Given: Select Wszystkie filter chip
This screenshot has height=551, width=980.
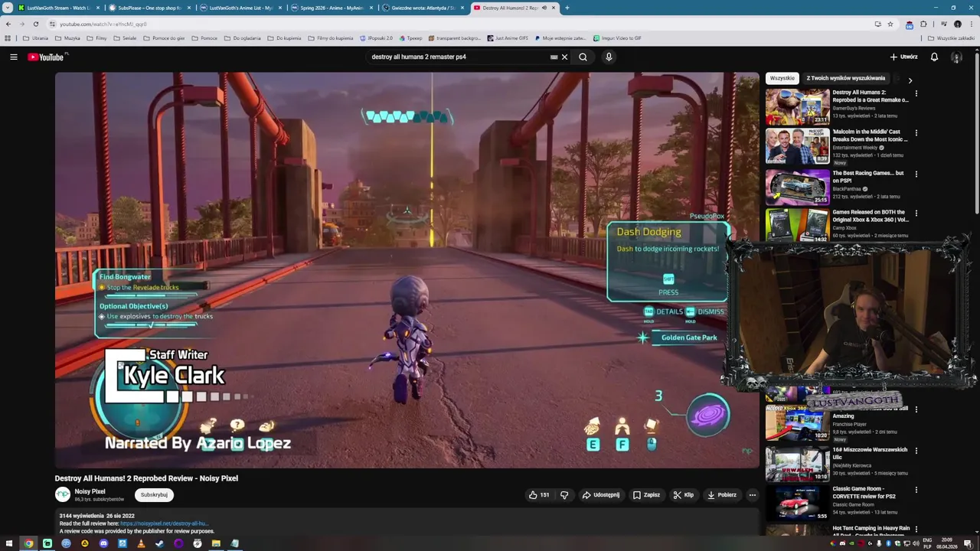Looking at the screenshot, I should [782, 78].
